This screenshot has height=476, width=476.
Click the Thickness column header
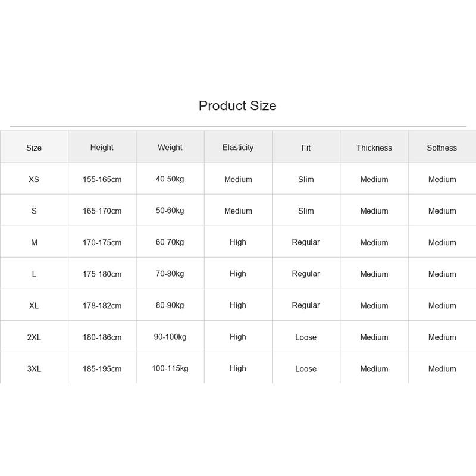tap(374, 148)
